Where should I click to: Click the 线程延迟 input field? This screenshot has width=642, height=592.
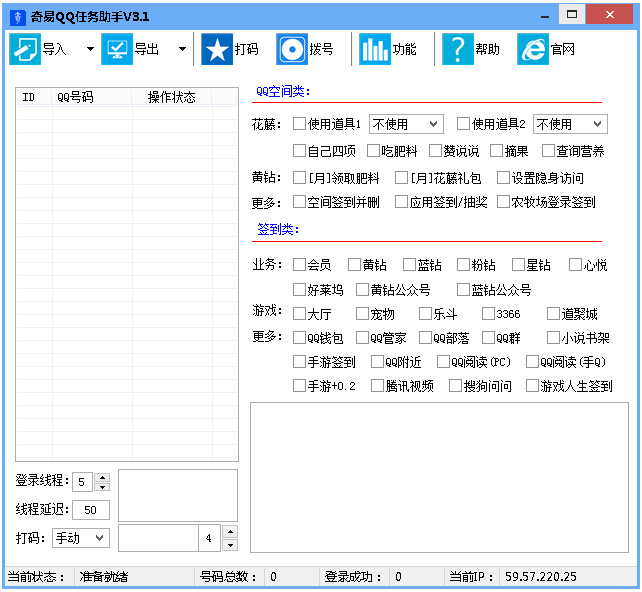pos(90,510)
